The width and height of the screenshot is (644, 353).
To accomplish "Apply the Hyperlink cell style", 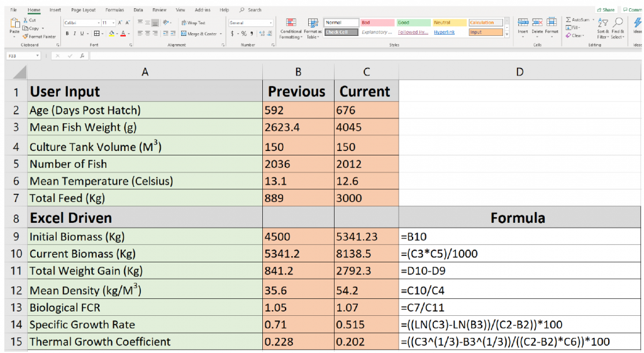I will 449,32.
